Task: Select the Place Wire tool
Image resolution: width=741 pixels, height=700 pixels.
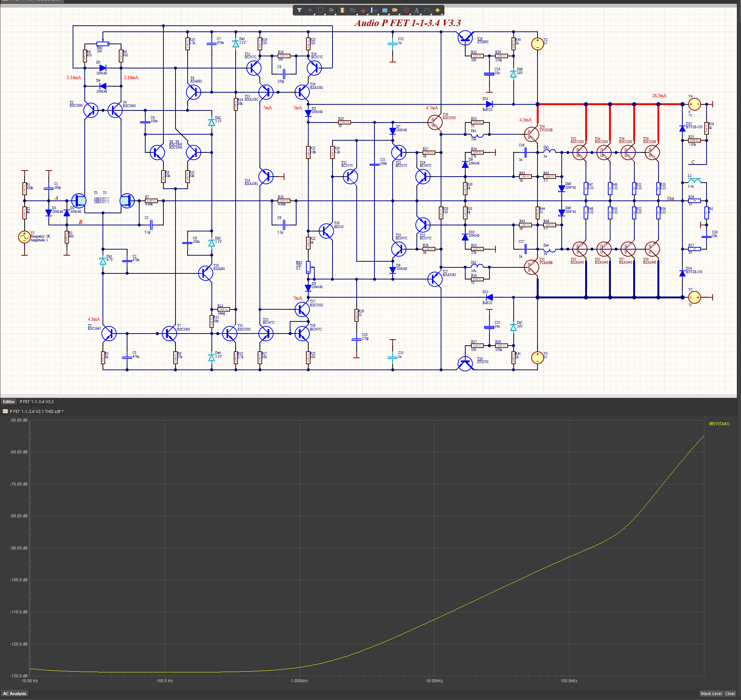Action: 353,10
